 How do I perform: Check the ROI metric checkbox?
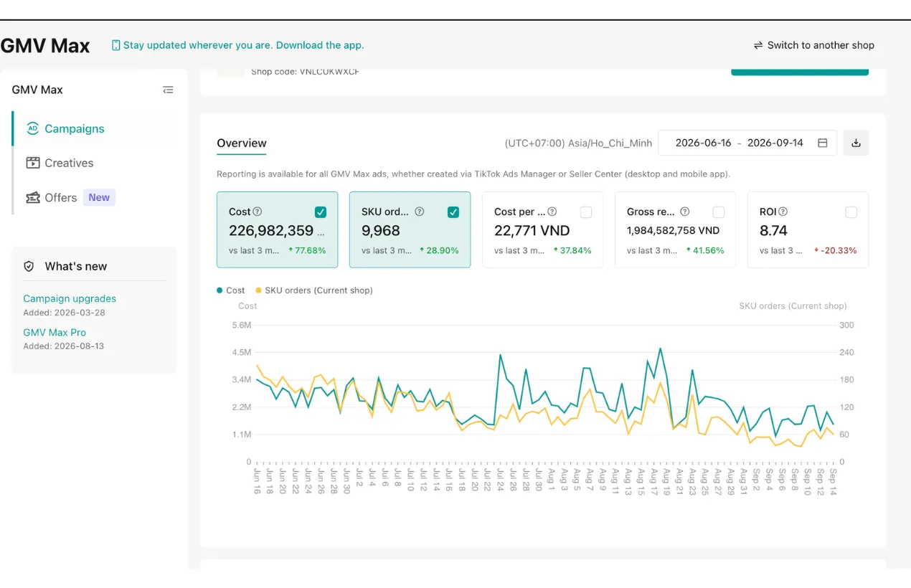(851, 212)
